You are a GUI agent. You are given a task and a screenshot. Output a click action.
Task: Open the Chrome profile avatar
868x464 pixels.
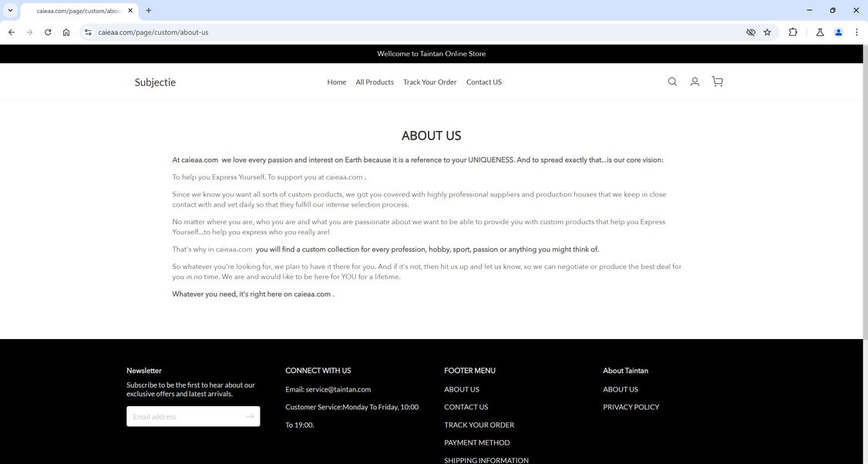[839, 32]
